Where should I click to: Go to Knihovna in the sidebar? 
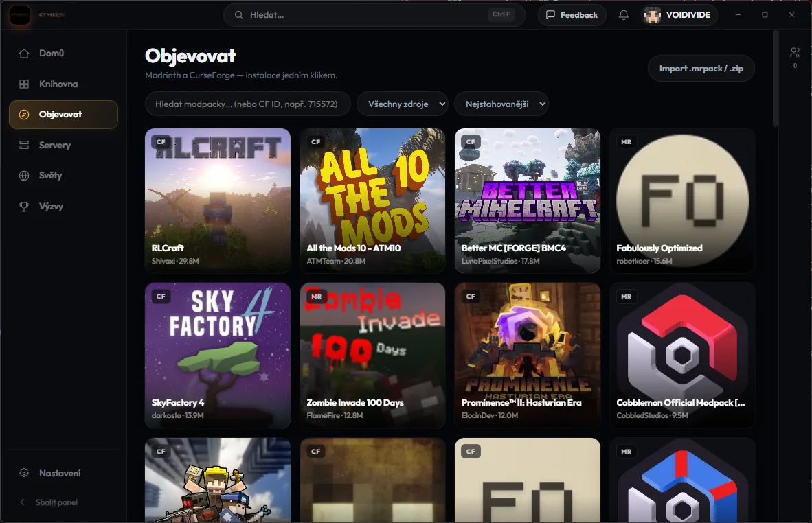(64, 84)
